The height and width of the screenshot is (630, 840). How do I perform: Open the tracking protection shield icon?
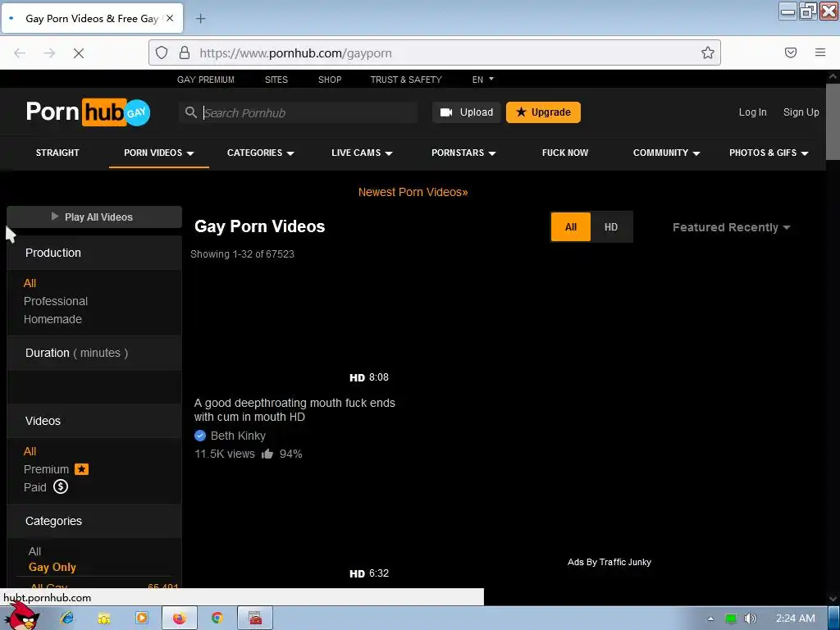point(162,52)
